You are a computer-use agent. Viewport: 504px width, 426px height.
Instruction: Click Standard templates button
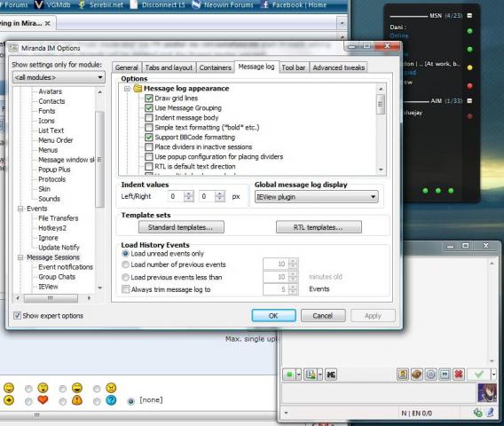[x=181, y=227]
